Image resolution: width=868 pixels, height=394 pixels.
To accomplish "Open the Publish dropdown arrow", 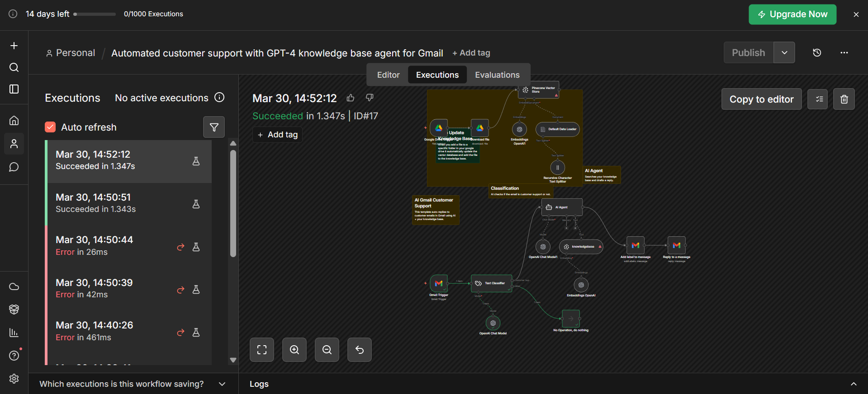I will [784, 53].
